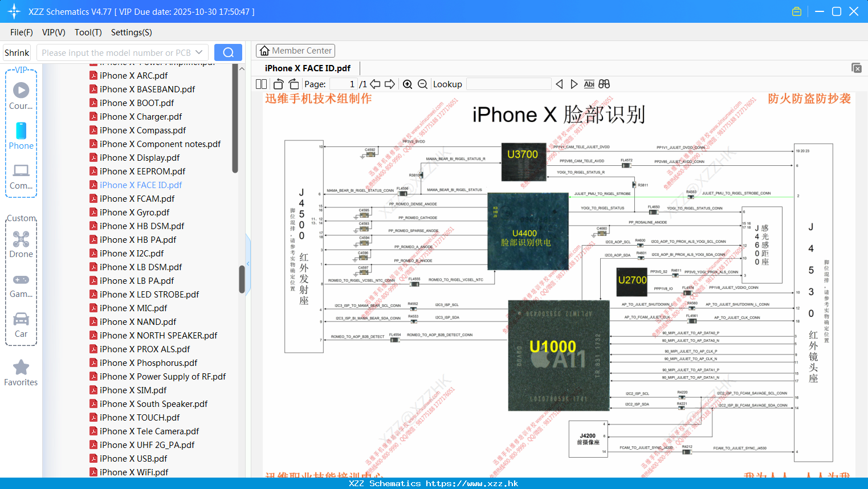This screenshot has height=489, width=868.
Task: Zoom in on the schematic
Action: [407, 84]
